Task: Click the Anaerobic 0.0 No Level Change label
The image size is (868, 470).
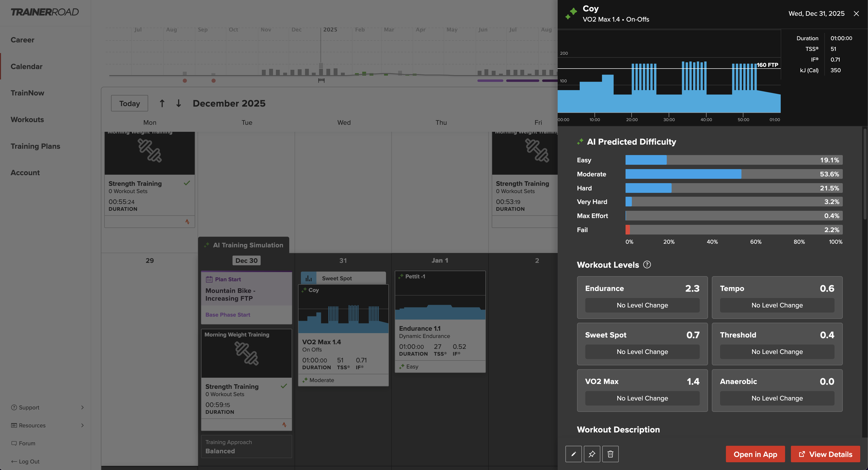Action: tap(777, 398)
